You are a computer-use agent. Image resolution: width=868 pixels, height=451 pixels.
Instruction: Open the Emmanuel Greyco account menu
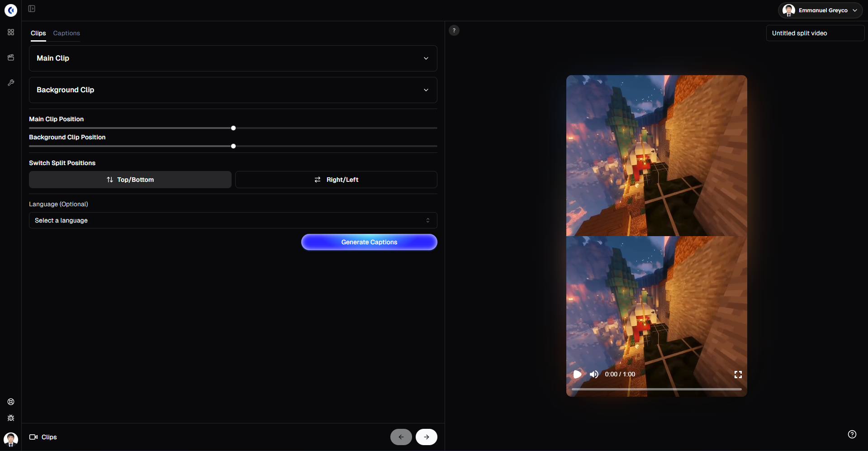coord(821,10)
